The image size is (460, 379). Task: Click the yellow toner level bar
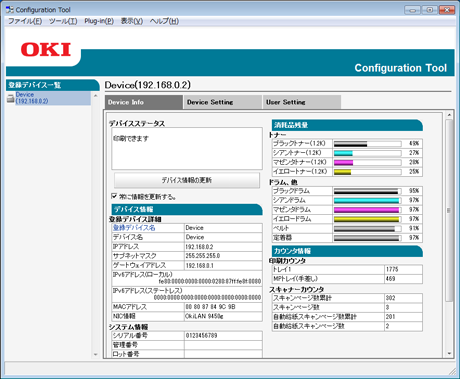367,172
